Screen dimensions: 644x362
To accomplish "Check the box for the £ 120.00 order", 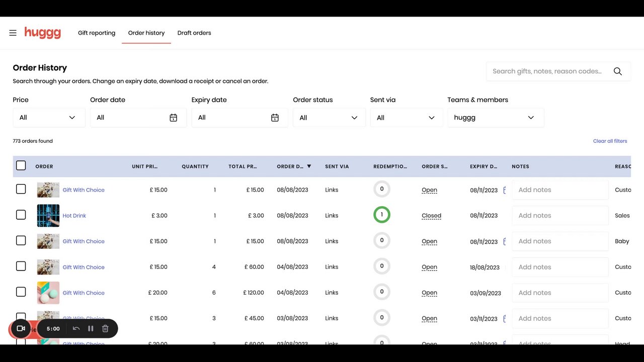I will [21, 292].
